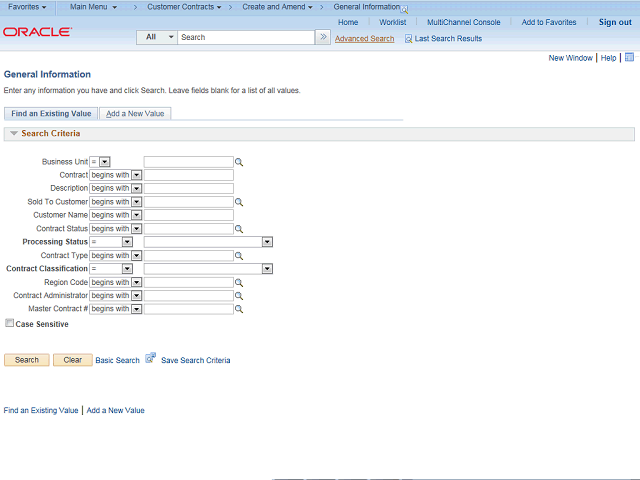Switch to Add a New Value tab
640x480 pixels.
(x=135, y=113)
